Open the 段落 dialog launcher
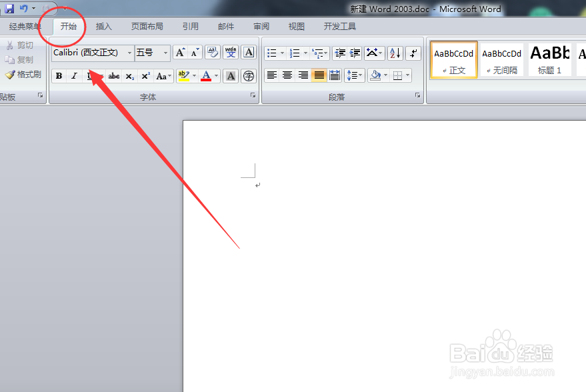 click(417, 95)
